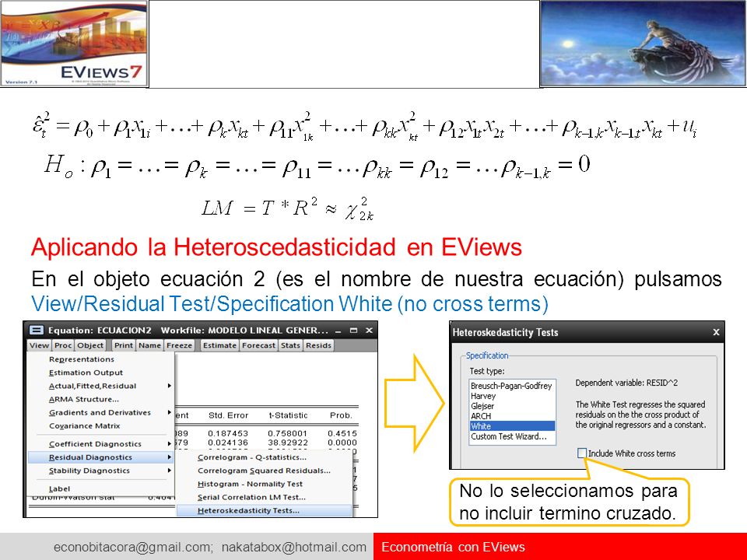This screenshot has height=560, width=747.
Task: Select Label menu entry
Action: click(101, 488)
